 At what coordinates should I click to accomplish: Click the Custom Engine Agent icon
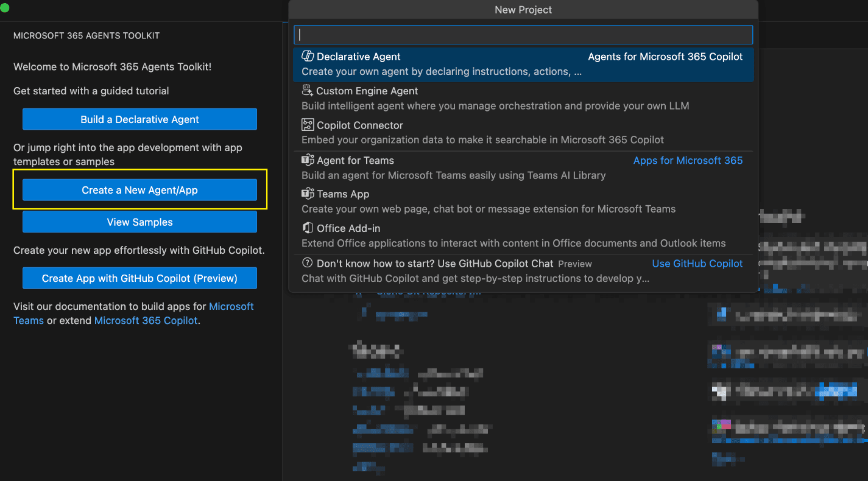[x=308, y=91]
